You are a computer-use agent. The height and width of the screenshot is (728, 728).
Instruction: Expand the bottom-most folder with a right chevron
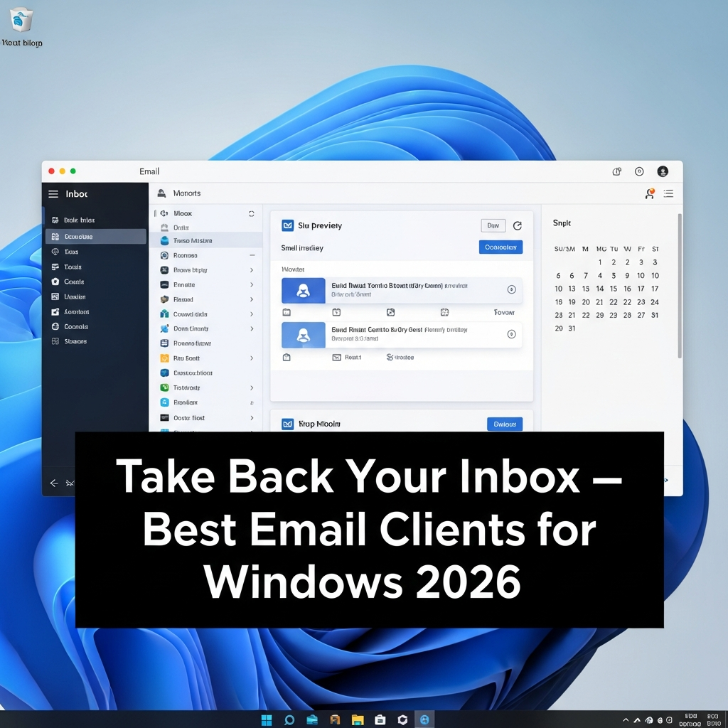252,418
